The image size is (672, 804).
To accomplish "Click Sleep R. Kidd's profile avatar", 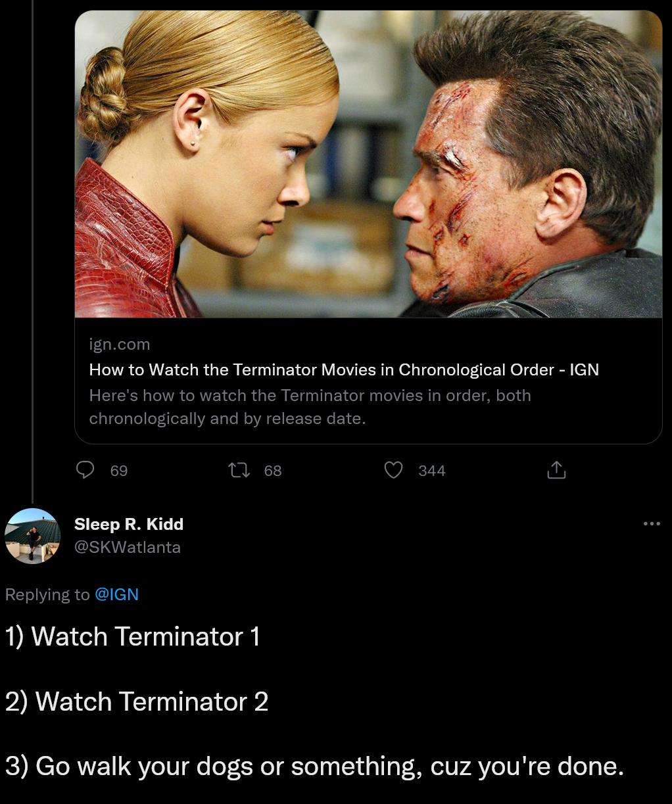I will (32, 535).
